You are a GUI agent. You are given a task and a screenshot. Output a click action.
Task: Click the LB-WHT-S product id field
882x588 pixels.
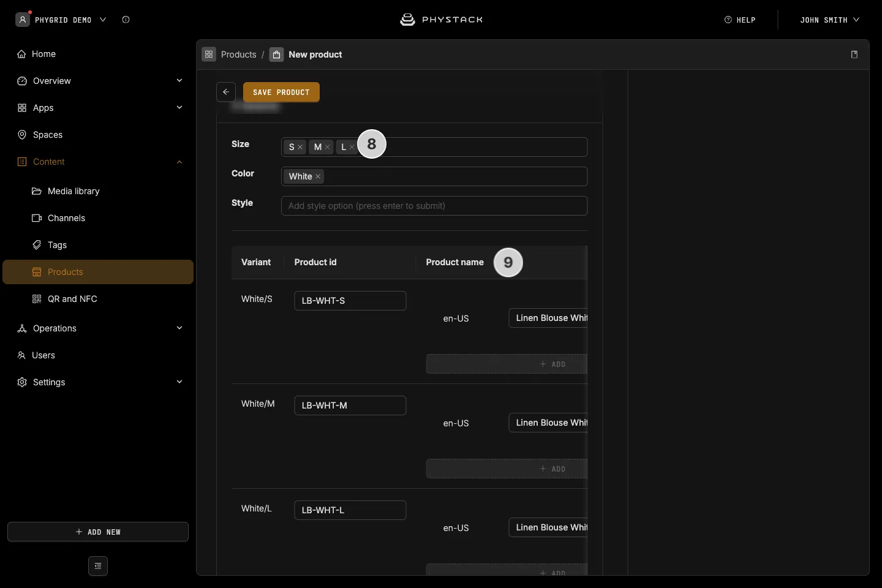coord(350,301)
